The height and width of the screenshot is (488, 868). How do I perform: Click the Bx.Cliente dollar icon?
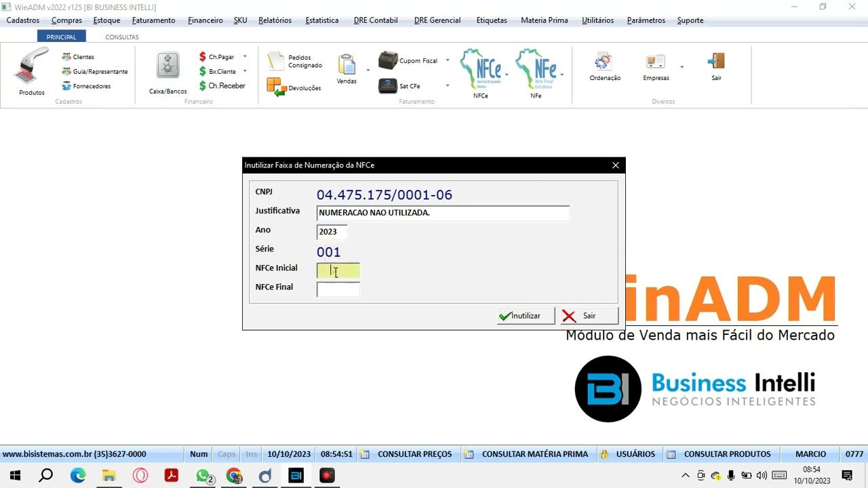coord(203,71)
